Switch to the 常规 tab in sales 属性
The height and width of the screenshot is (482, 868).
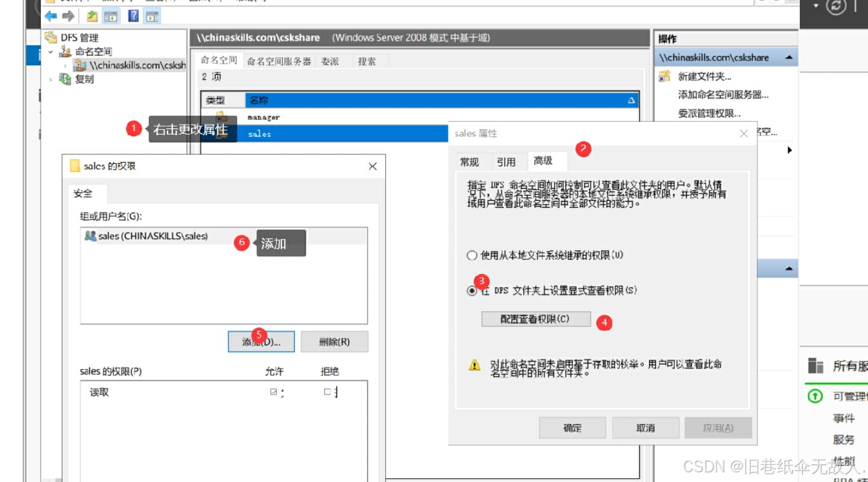470,161
